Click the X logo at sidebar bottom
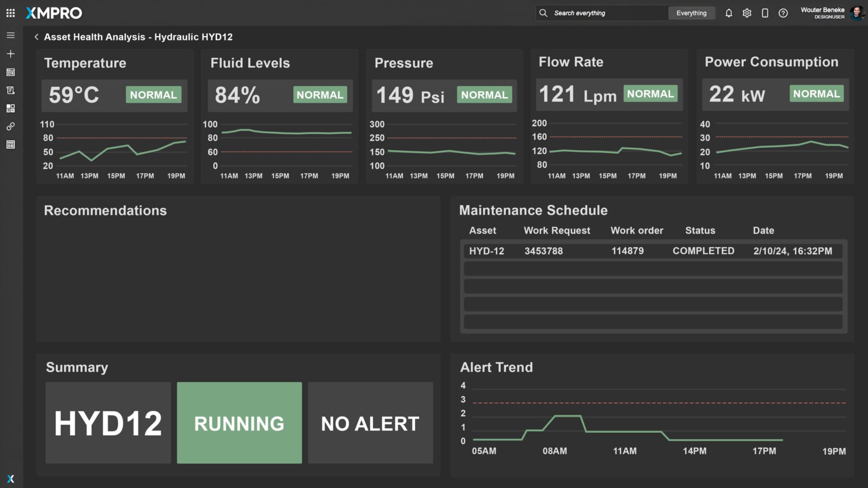 click(10, 479)
